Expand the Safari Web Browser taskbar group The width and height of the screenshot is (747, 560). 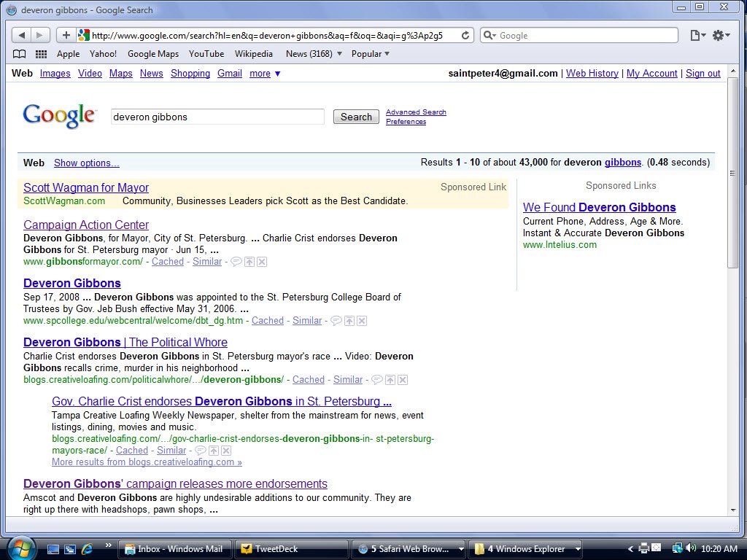point(461,549)
